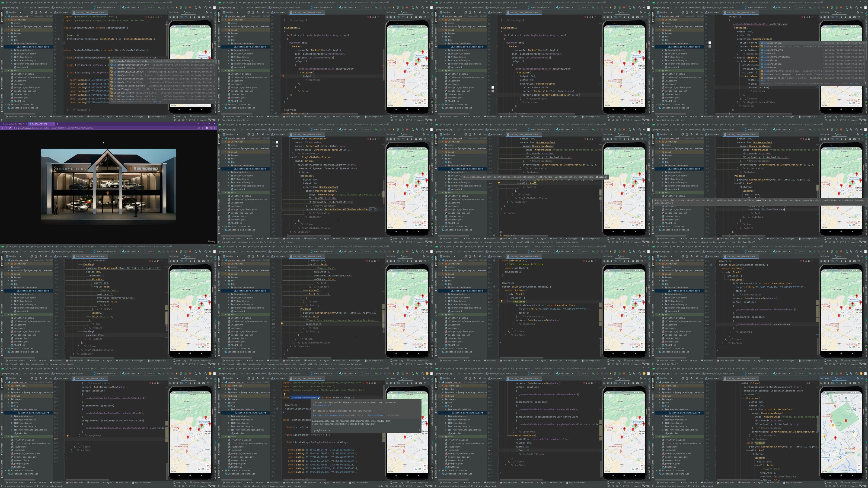
Task: Click grey gutter color swatch, IDE cursor 47:61
Action: pos(493,91)
